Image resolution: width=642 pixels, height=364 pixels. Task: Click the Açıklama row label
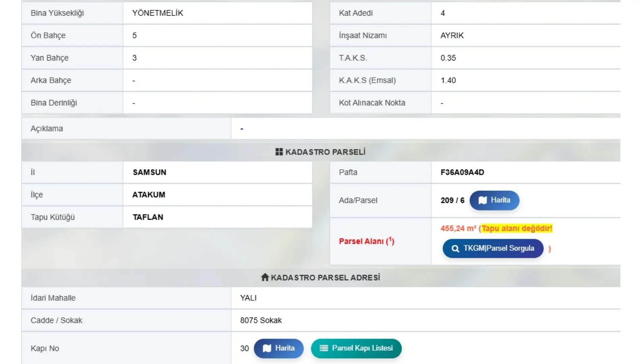click(47, 129)
